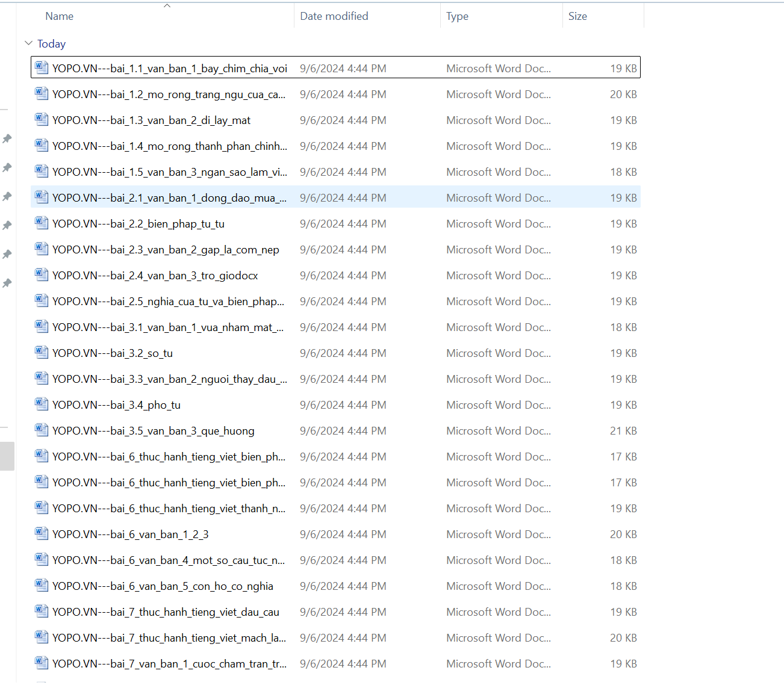The height and width of the screenshot is (697, 784).
Task: Click Word icon of bai_3.5_van_ban_3_que_huong
Action: [42, 430]
